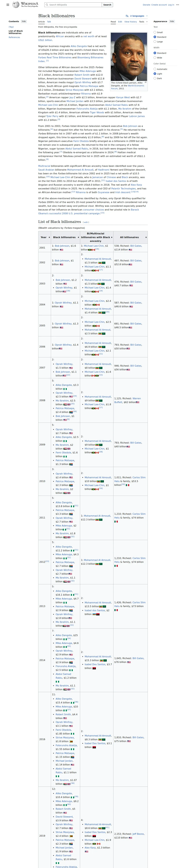Select the Read tab
186x868 pixels.
pos(113,22)
